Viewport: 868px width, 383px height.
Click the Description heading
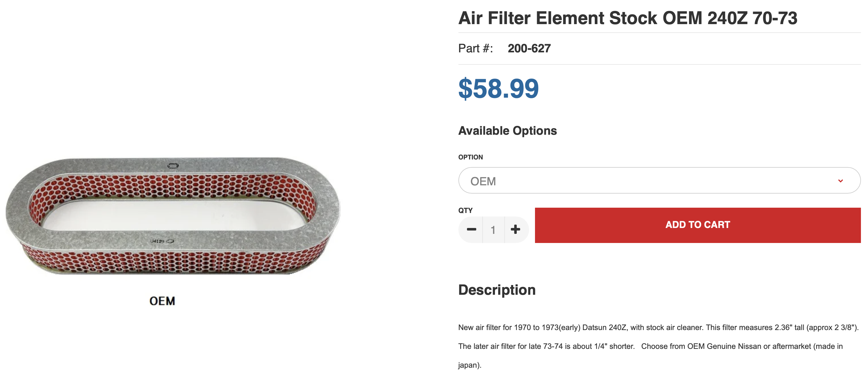click(497, 290)
